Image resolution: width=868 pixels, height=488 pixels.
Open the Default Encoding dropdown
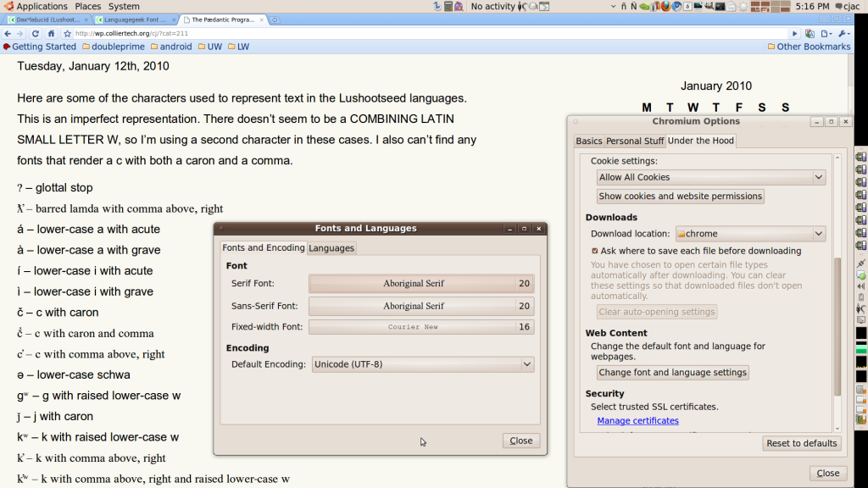click(x=423, y=364)
